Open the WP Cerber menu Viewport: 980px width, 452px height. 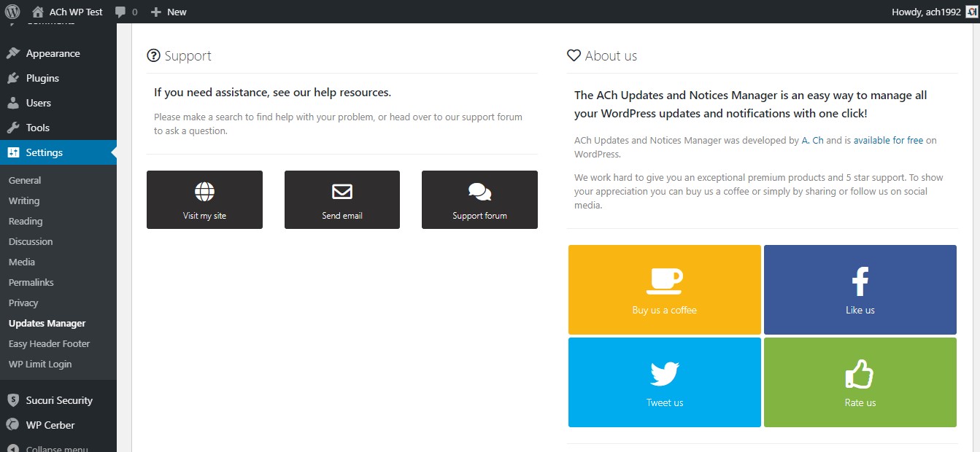click(x=50, y=425)
